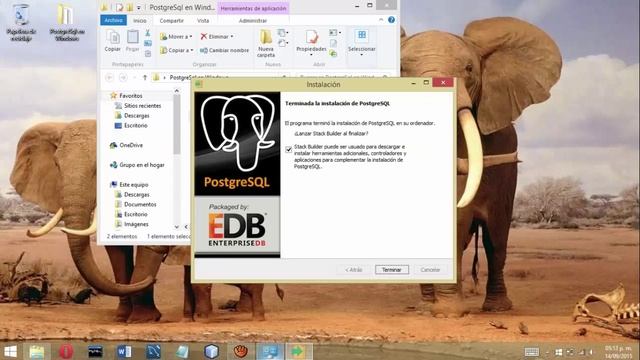The image size is (640, 360).
Task: Switch to the Inicio ribbon tab
Action: click(x=140, y=20)
